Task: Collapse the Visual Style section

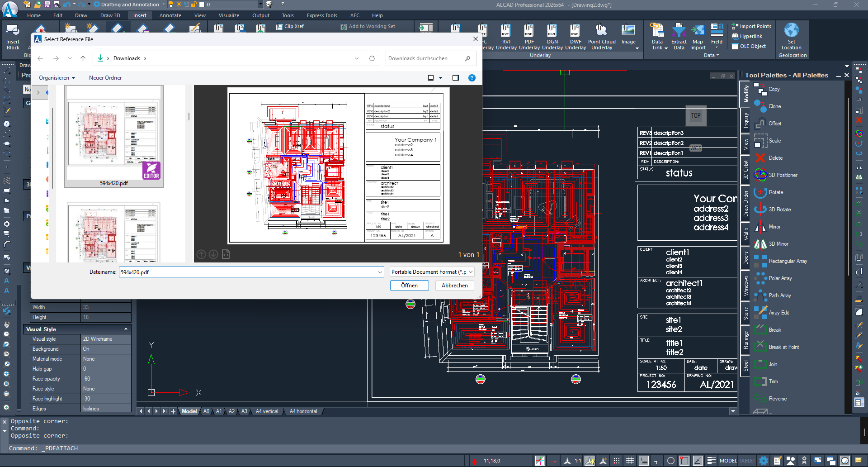Action: (126, 329)
